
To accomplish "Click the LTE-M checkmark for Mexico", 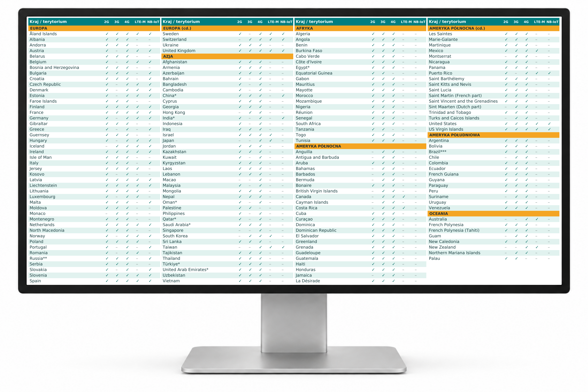I will tap(537, 51).
